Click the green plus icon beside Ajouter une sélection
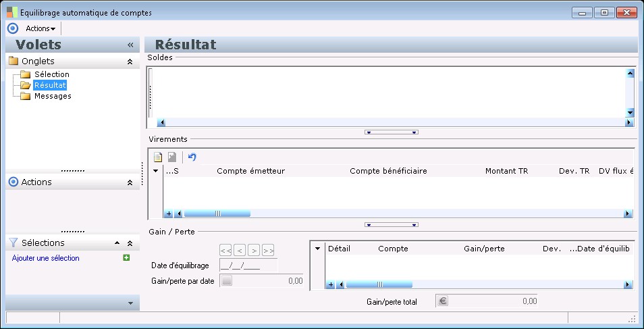The height and width of the screenshot is (329, 644). pos(126,258)
